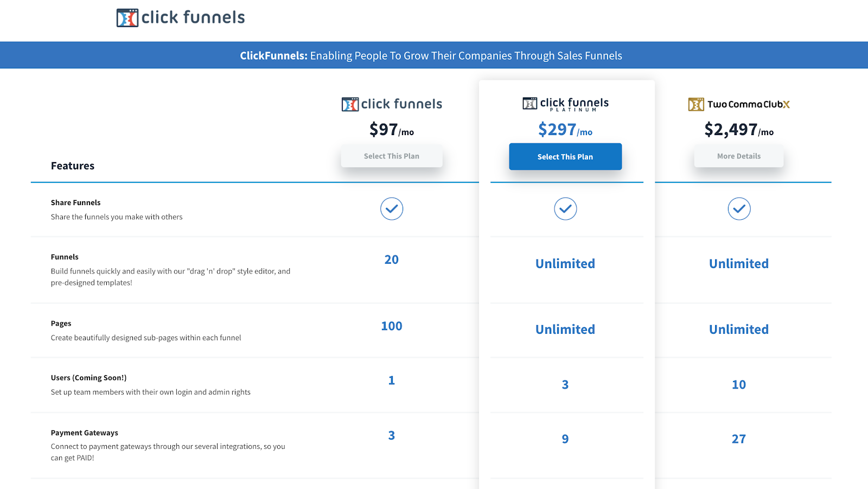Click the 20 funnels value

(392, 260)
